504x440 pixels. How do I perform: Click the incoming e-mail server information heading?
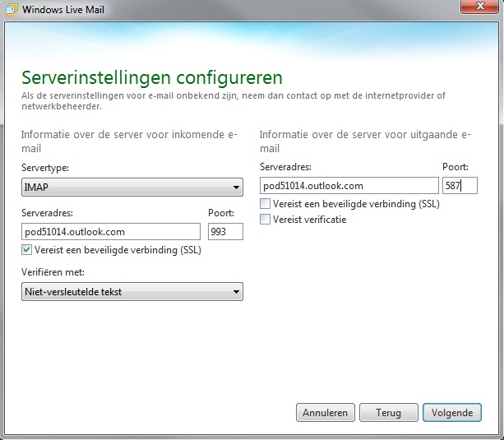[x=129, y=141]
